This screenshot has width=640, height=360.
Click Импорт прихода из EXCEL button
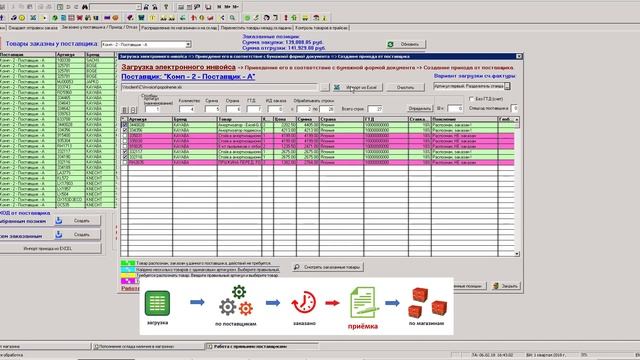click(x=50, y=248)
